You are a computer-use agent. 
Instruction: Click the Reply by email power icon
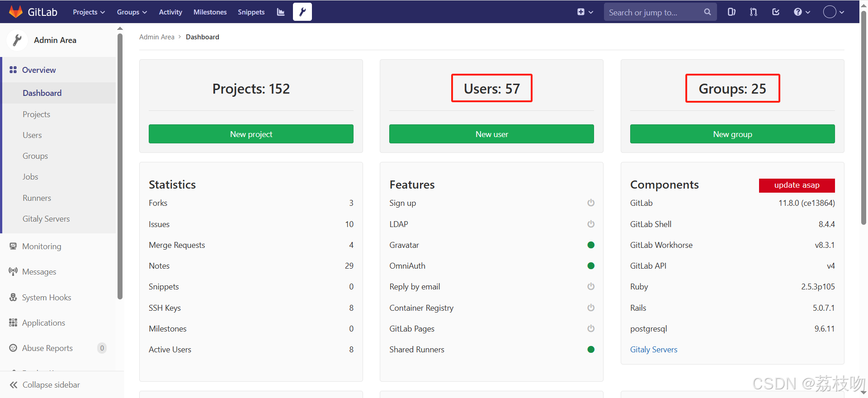click(x=591, y=286)
